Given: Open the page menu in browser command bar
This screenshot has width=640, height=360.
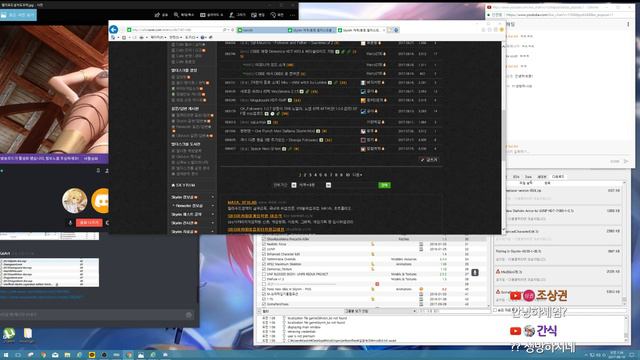Looking at the screenshot, I should coord(158,37).
